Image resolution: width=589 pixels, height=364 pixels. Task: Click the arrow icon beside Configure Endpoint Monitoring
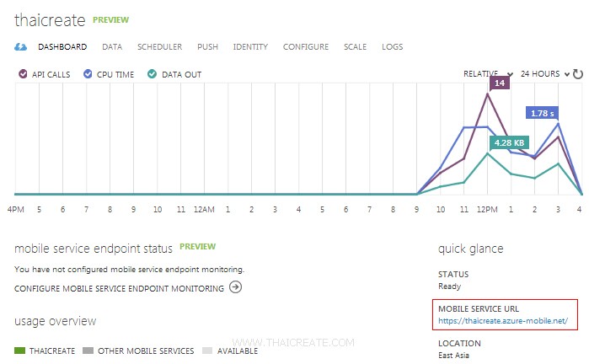pos(236,287)
